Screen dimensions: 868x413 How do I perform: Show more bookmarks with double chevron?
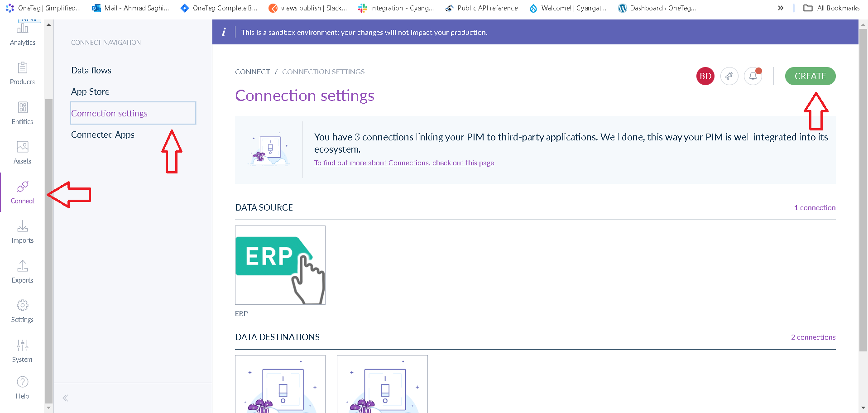pyautogui.click(x=781, y=8)
